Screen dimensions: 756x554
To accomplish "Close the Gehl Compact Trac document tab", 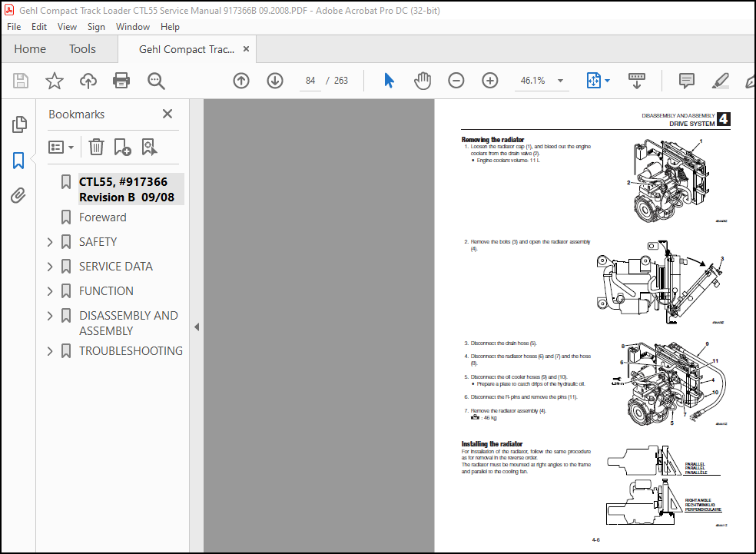I will tap(246, 48).
